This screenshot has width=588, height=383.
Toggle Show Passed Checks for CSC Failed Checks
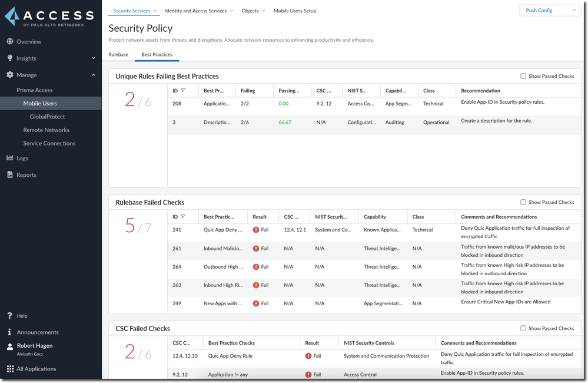click(523, 328)
